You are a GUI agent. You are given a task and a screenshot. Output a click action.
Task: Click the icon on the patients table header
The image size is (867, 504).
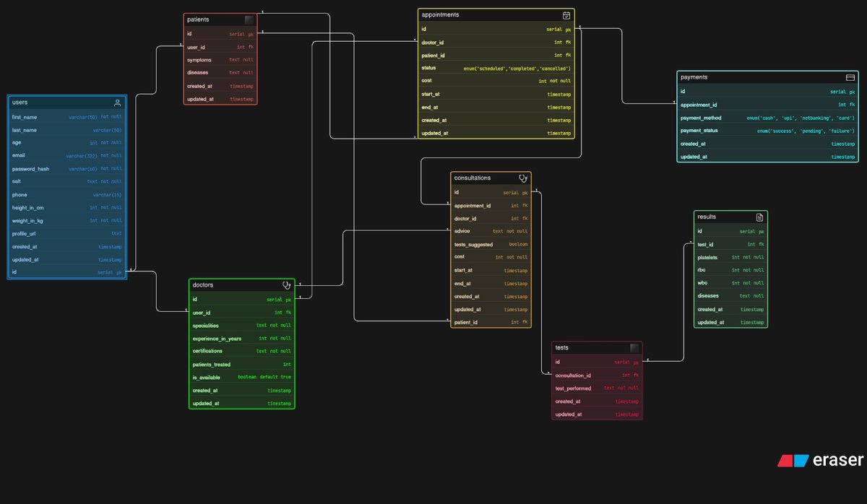249,19
